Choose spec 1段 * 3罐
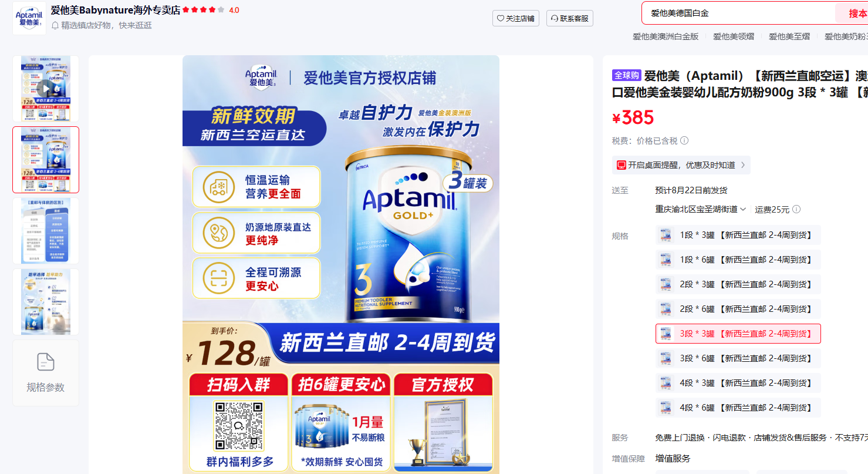 point(738,235)
